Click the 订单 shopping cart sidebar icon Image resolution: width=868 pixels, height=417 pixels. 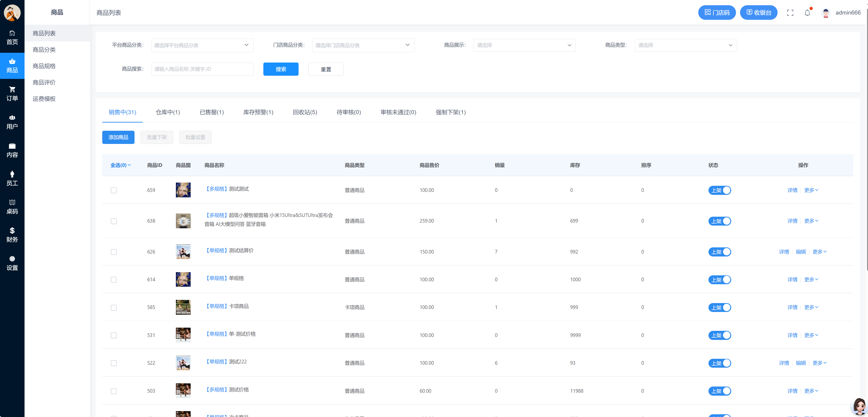point(12,89)
